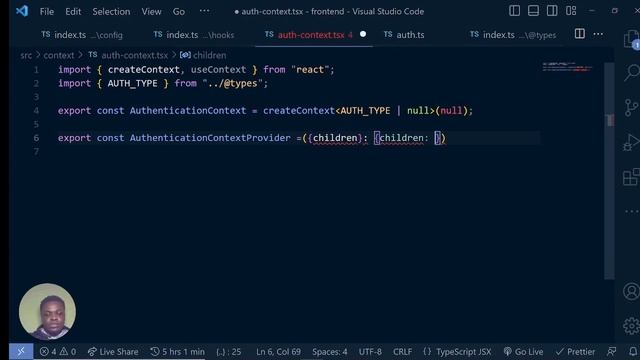Click context folder in breadcrumb
This screenshot has height=360, width=640.
coord(59,55)
